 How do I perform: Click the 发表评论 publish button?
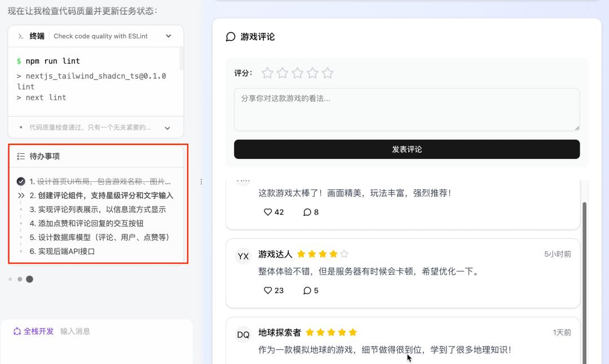[x=407, y=149]
